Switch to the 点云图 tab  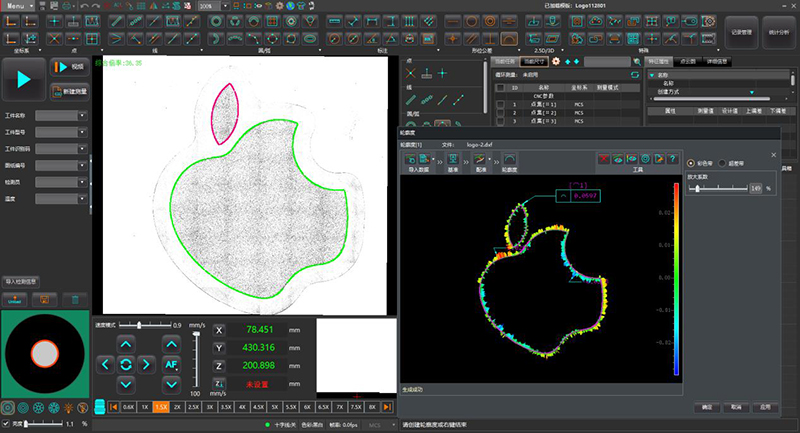point(688,61)
